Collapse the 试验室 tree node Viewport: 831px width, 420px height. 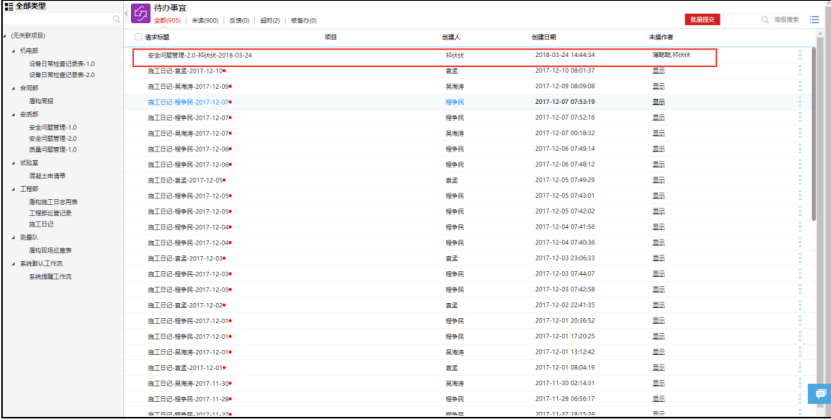coord(14,163)
